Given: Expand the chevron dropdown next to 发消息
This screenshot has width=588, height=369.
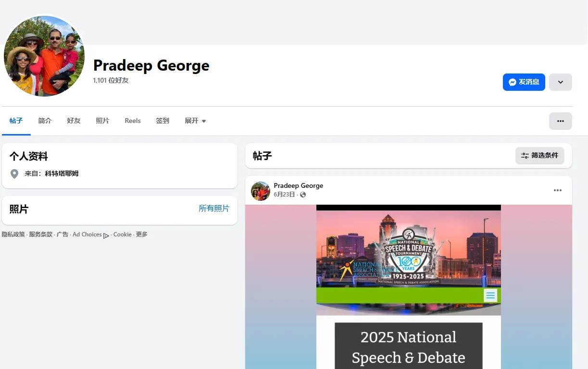Looking at the screenshot, I should [561, 82].
